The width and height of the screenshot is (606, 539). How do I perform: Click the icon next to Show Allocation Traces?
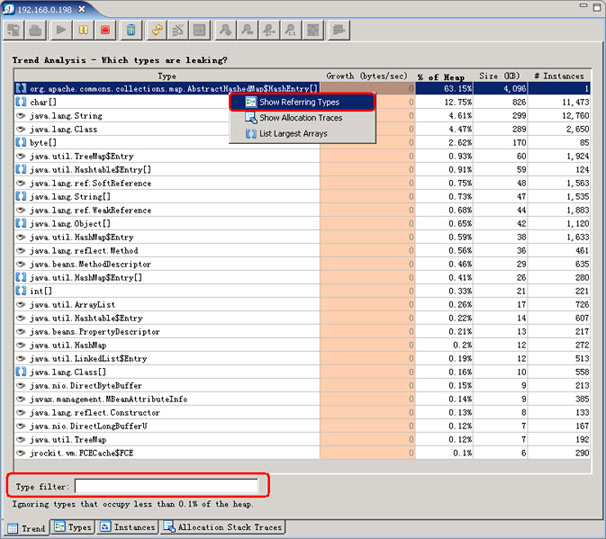pos(251,118)
